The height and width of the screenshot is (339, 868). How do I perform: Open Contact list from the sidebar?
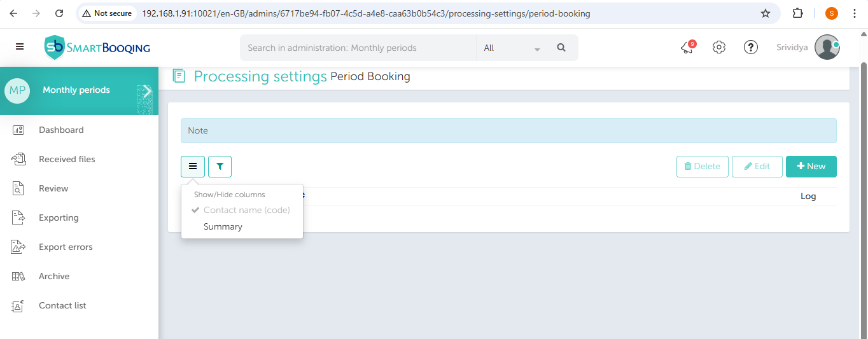(62, 305)
